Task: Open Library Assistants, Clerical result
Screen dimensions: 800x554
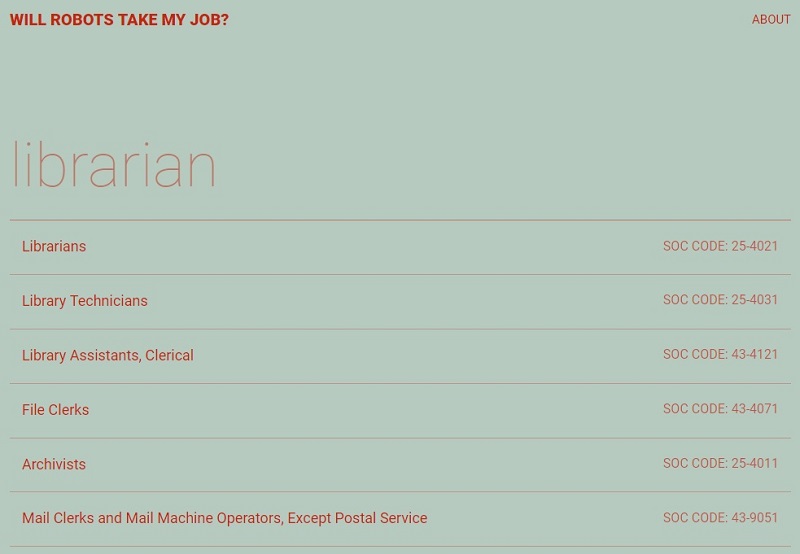Action: [108, 355]
